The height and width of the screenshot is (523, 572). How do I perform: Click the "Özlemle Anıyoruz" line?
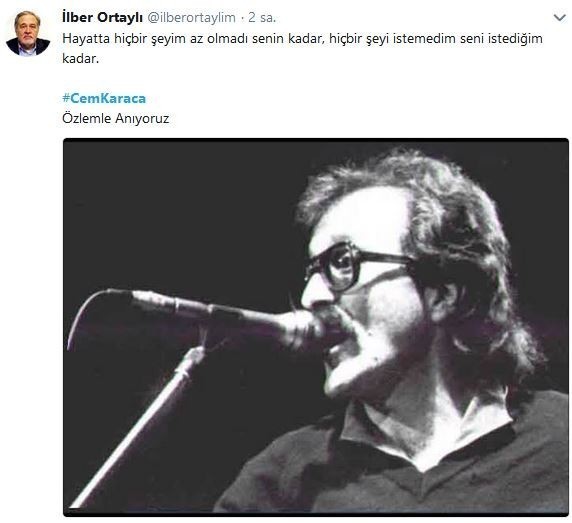click(x=116, y=118)
